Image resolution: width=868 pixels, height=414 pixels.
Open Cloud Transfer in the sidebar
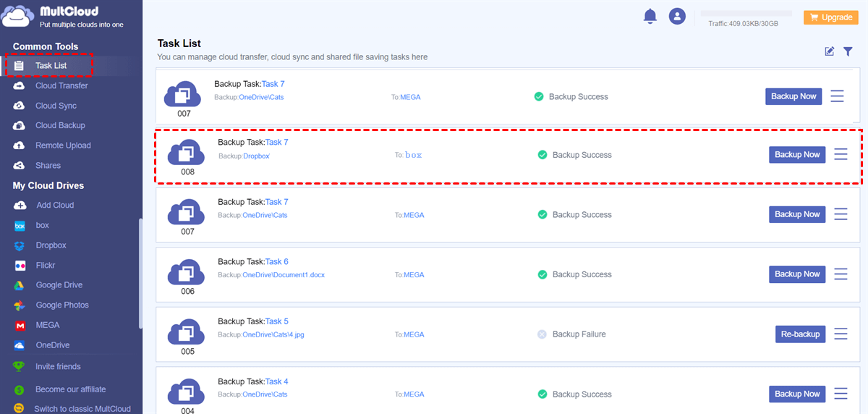(x=61, y=85)
